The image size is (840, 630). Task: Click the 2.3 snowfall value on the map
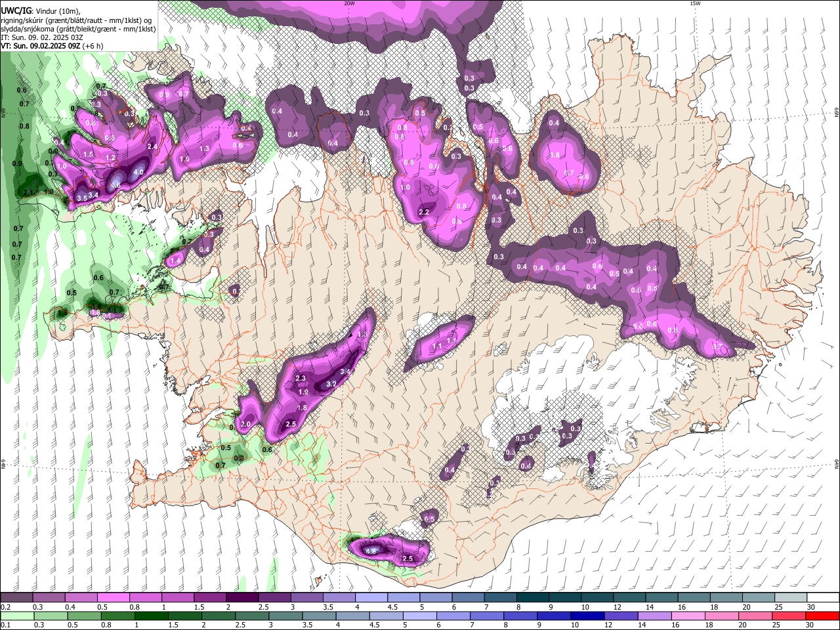pyautogui.click(x=301, y=379)
